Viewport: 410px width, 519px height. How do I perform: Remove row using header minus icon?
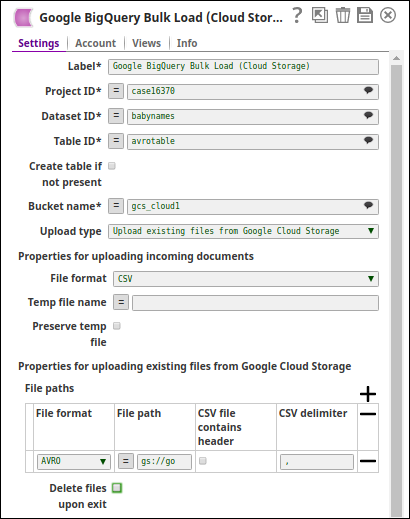(x=368, y=414)
